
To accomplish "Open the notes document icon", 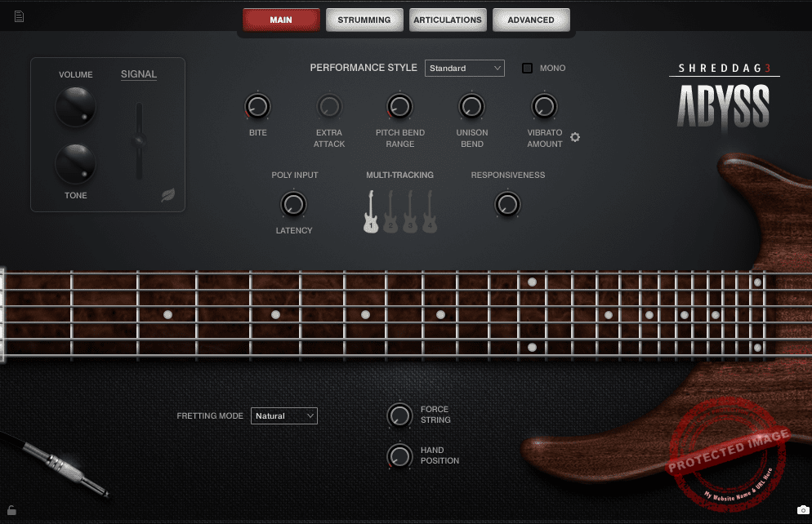I will (19, 16).
